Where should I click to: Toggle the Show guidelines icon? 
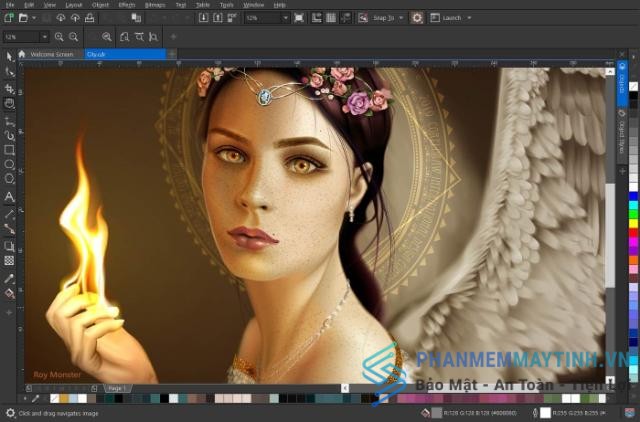(346, 18)
